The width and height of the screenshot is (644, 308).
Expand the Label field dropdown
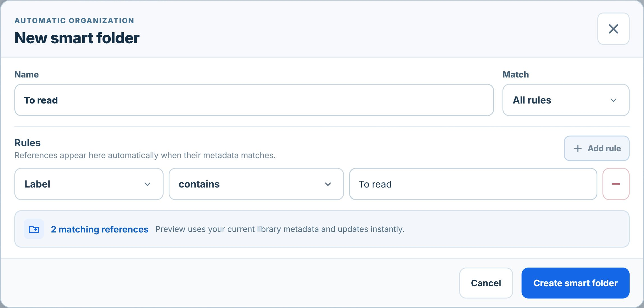point(89,184)
